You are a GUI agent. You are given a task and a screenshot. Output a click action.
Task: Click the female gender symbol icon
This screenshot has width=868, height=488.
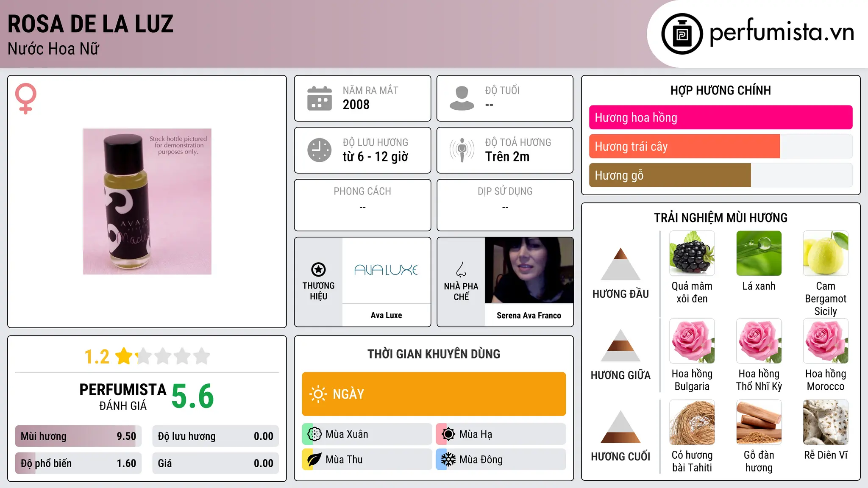(26, 98)
